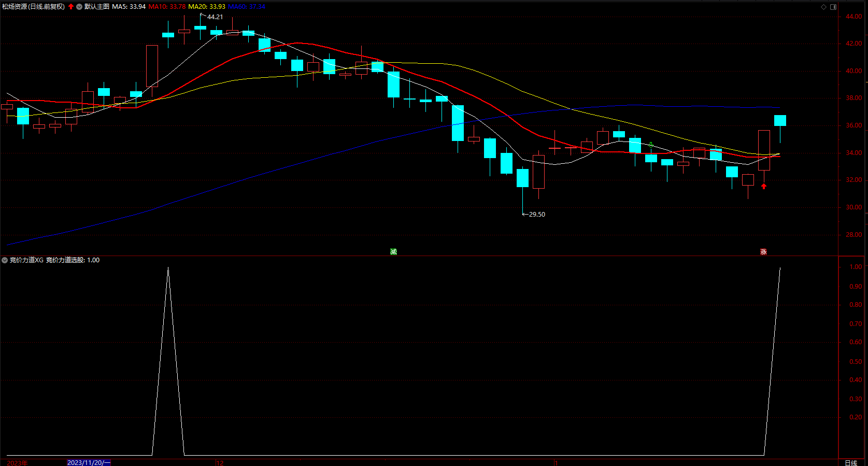The image size is (868, 466).
Task: Click the 36.00 price axis label
Action: click(854, 125)
